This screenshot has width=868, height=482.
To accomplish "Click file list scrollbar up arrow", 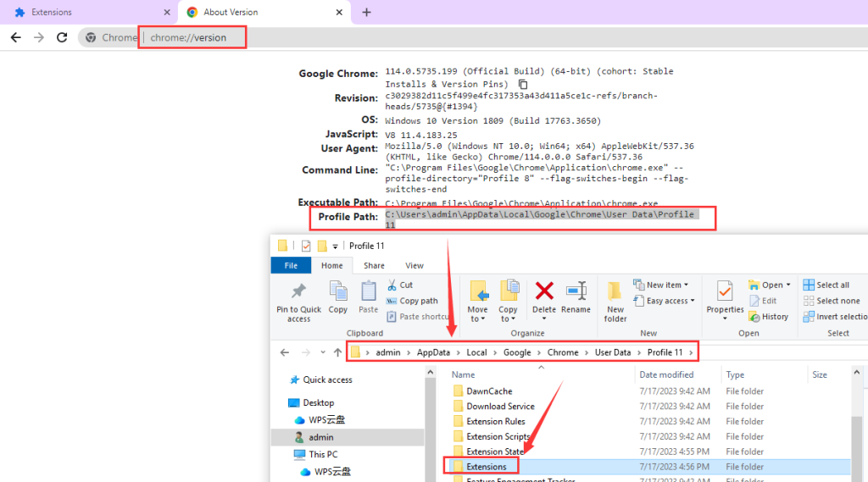I will pos(856,373).
